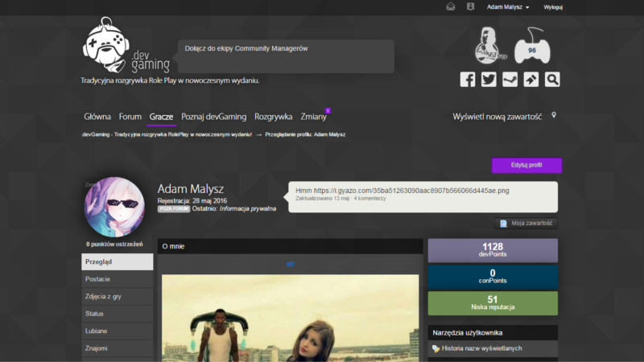The image size is (644, 362).
Task: Open the Facebook icon
Action: (468, 79)
